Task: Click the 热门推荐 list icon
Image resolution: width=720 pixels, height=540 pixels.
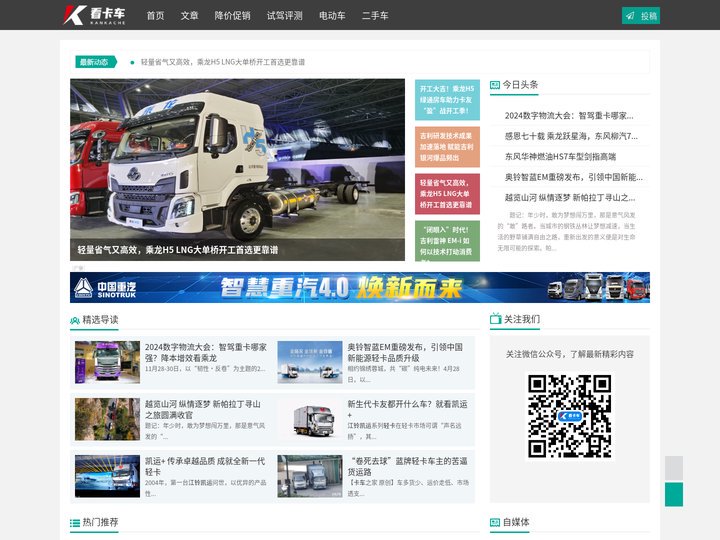Action: [75, 523]
